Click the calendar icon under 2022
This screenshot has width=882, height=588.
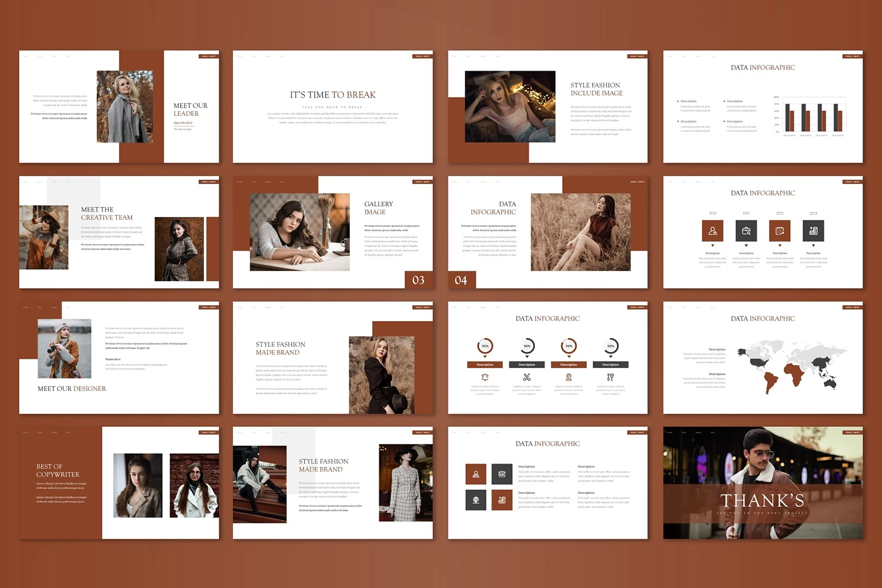780,231
